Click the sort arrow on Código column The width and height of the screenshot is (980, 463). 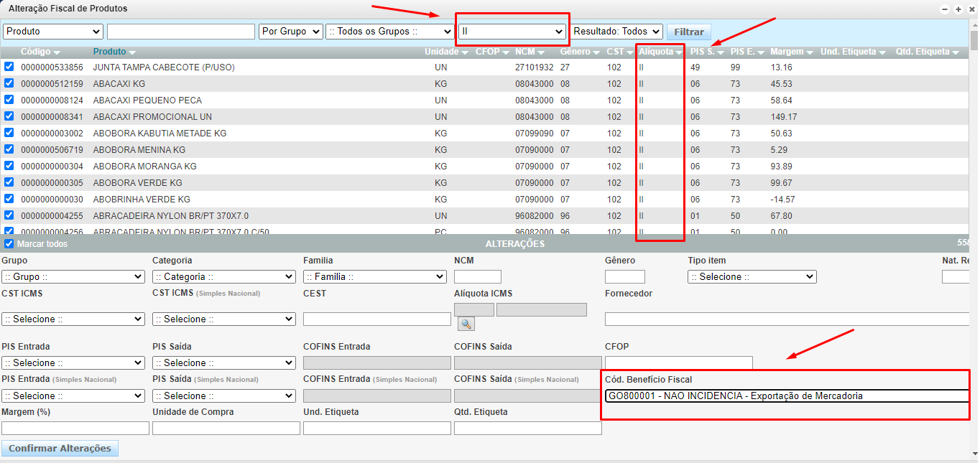(x=57, y=52)
